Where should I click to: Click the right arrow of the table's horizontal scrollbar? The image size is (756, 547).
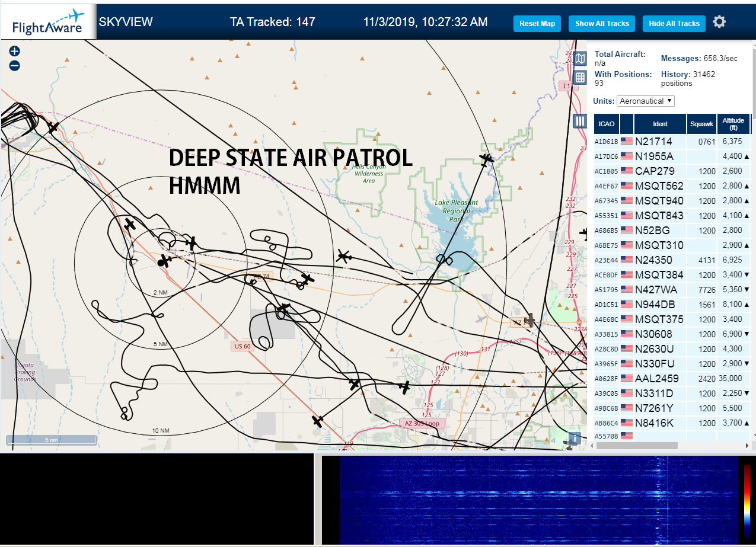click(x=747, y=445)
